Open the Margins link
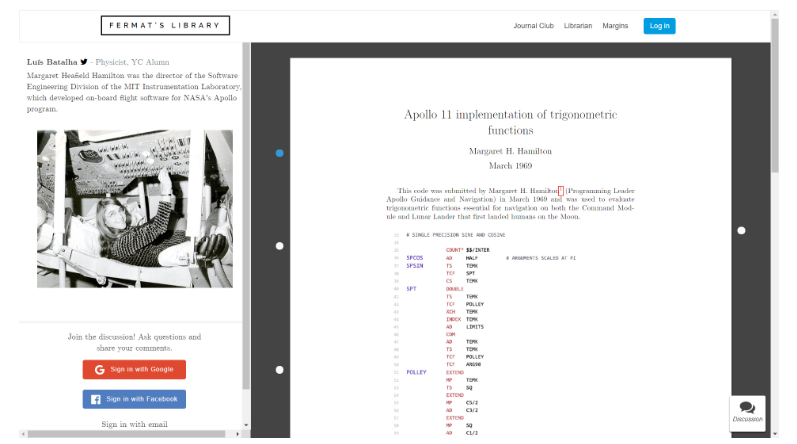Viewport: 797px width, 444px height. [615, 26]
